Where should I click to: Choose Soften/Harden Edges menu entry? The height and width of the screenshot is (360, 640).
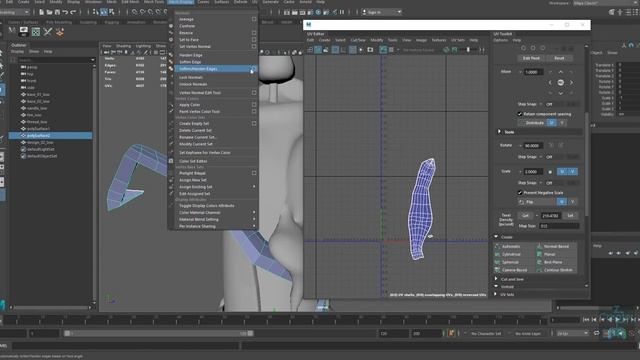(x=213, y=69)
